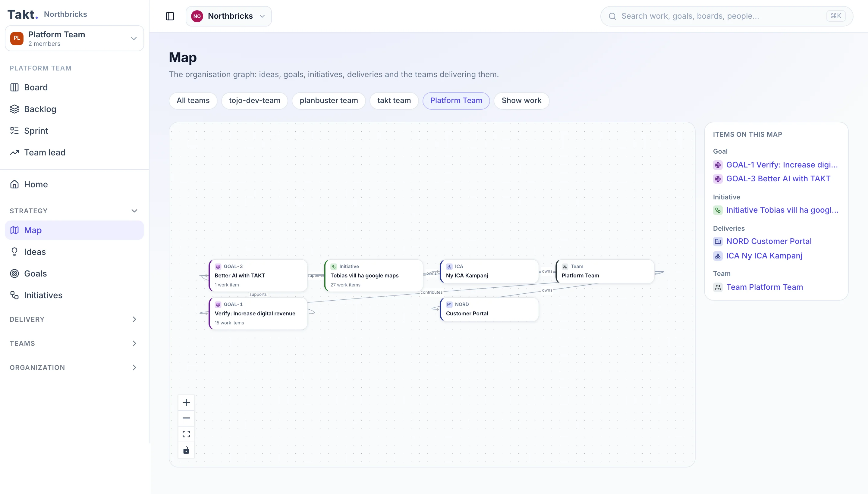This screenshot has width=868, height=494.
Task: Click the Takt logo
Action: tap(22, 14)
